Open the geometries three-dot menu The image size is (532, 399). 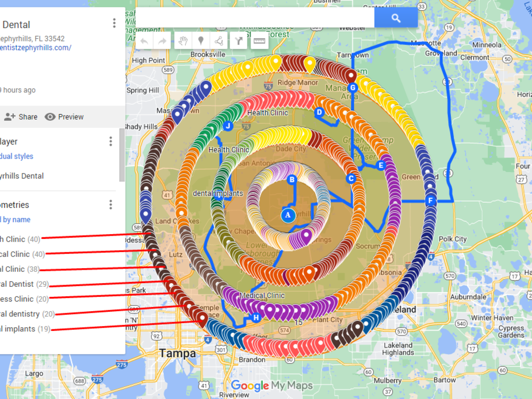(x=110, y=204)
